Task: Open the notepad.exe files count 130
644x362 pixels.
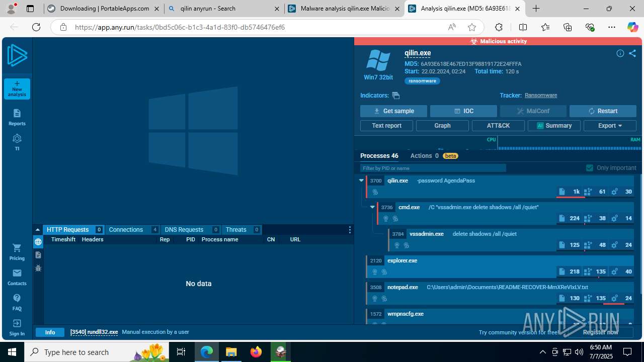Action: 570,298
